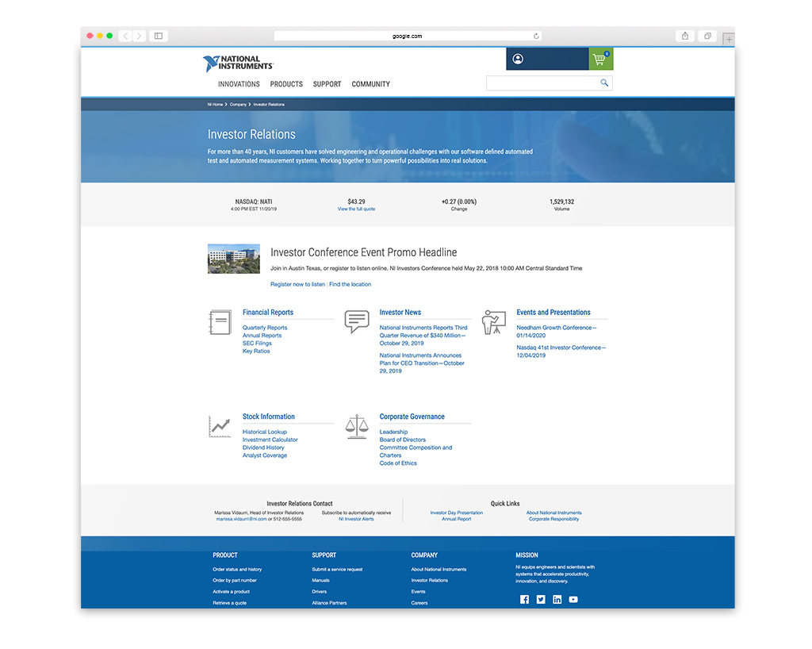Reload the page in Safari
The image size is (812, 649).
pos(536,36)
